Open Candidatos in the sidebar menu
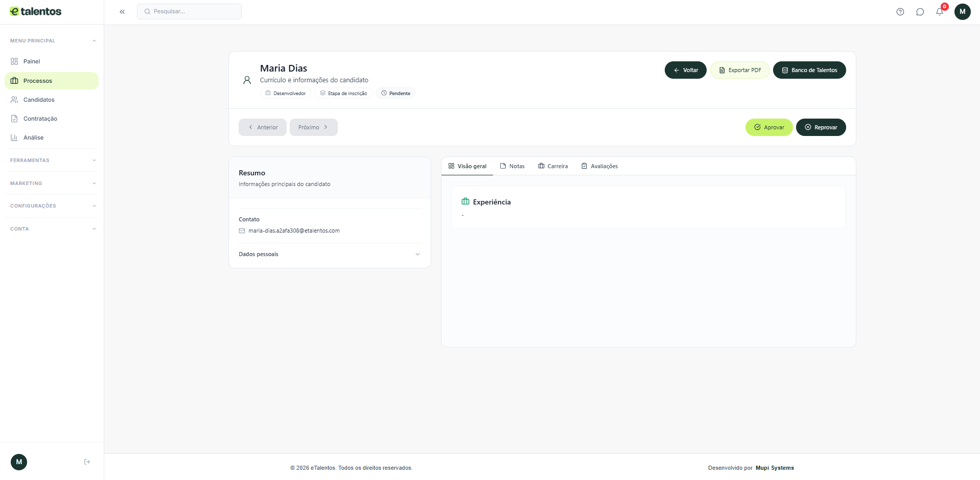Viewport: 980px width, 480px height. click(x=39, y=100)
